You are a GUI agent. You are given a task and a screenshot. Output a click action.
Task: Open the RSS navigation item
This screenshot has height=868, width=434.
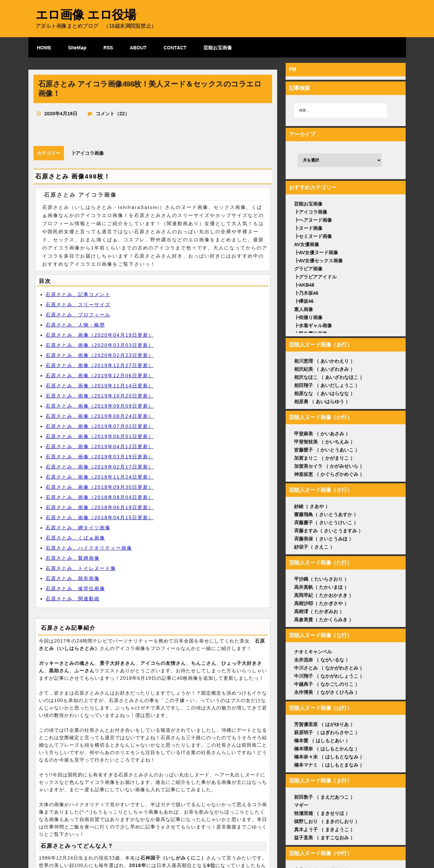(x=108, y=48)
